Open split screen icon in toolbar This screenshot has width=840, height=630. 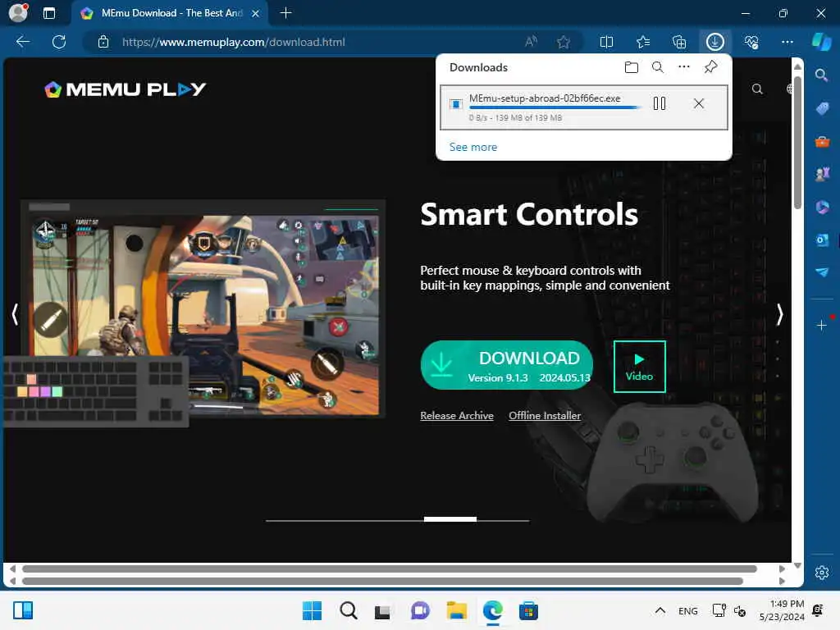tap(606, 42)
